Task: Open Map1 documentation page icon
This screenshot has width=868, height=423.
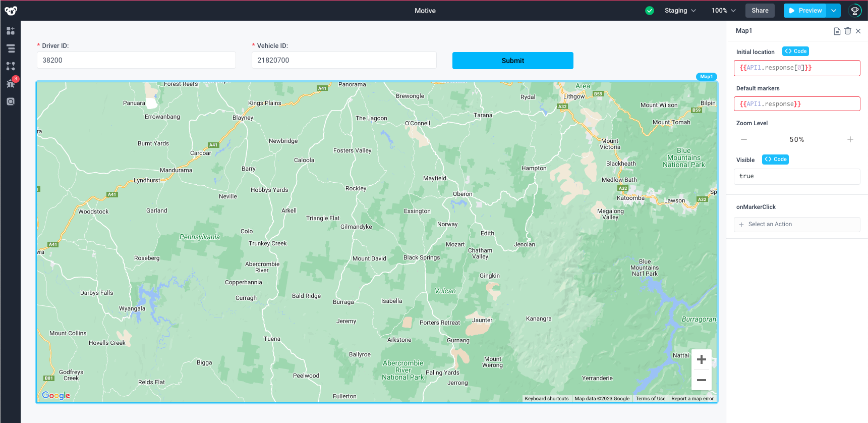Action: [837, 31]
